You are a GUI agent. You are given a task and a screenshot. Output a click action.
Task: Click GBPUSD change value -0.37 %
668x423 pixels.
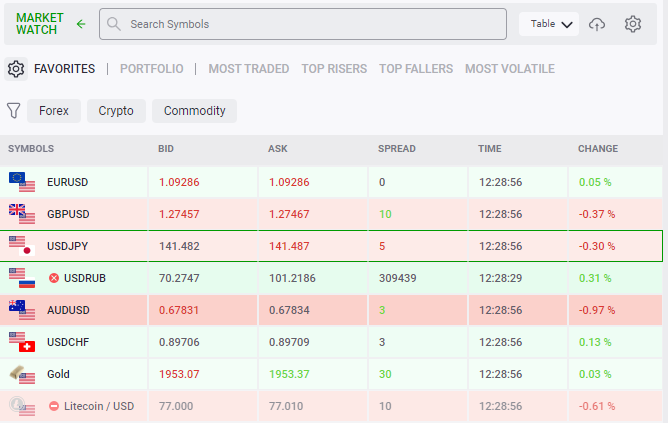tap(597, 214)
